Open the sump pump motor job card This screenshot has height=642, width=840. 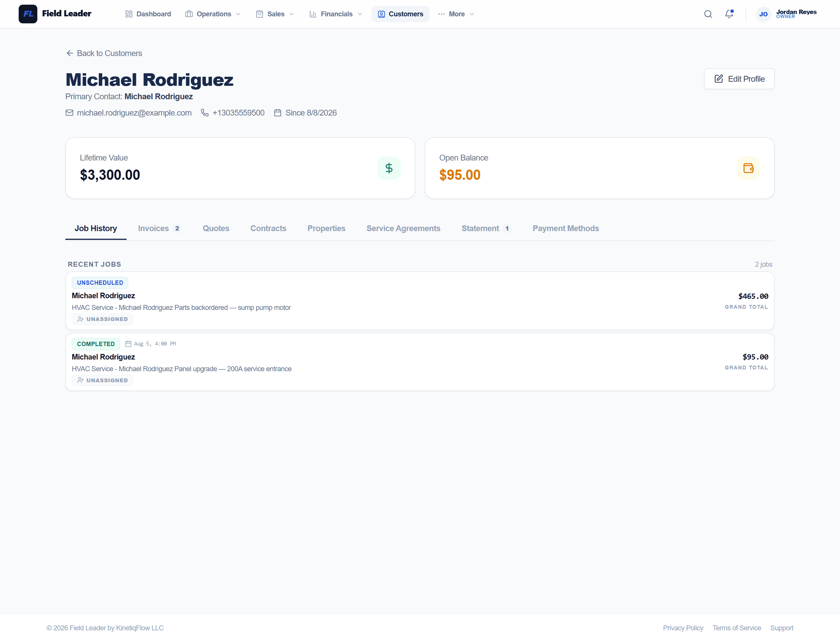coord(420,301)
